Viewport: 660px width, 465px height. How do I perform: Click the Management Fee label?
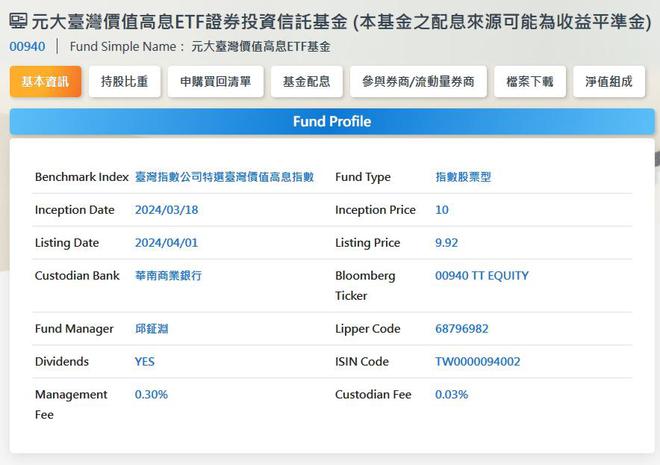pos(71,404)
